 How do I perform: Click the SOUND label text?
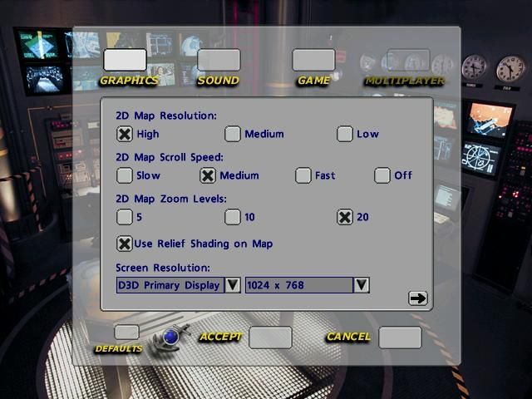click(x=218, y=81)
